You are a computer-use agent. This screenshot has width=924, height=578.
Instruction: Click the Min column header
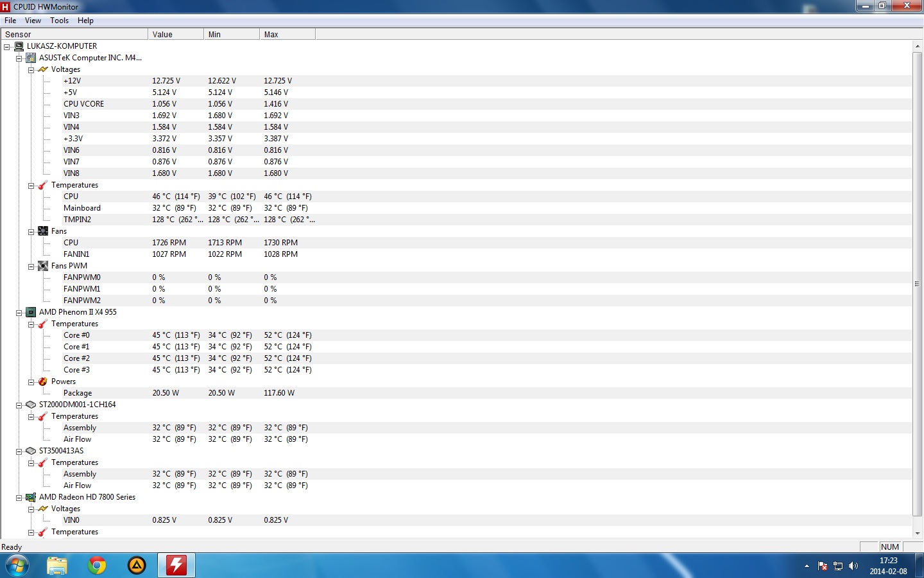point(232,35)
